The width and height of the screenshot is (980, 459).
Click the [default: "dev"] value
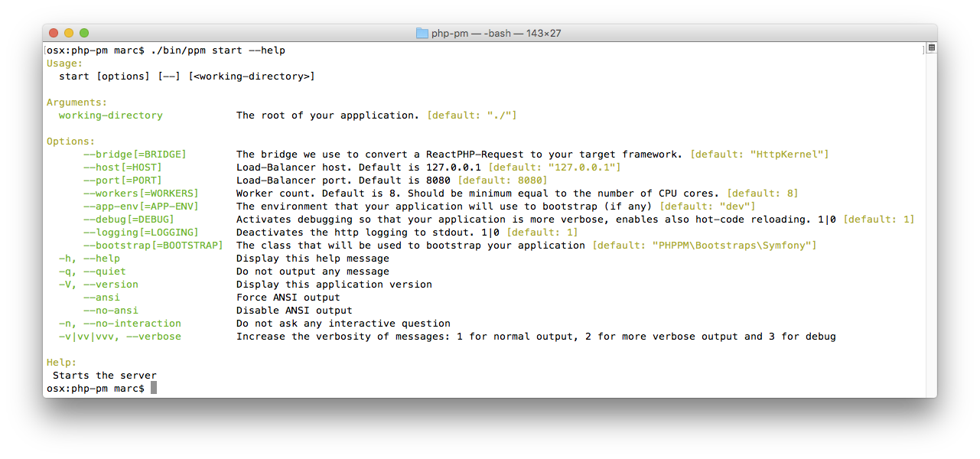[x=708, y=207]
